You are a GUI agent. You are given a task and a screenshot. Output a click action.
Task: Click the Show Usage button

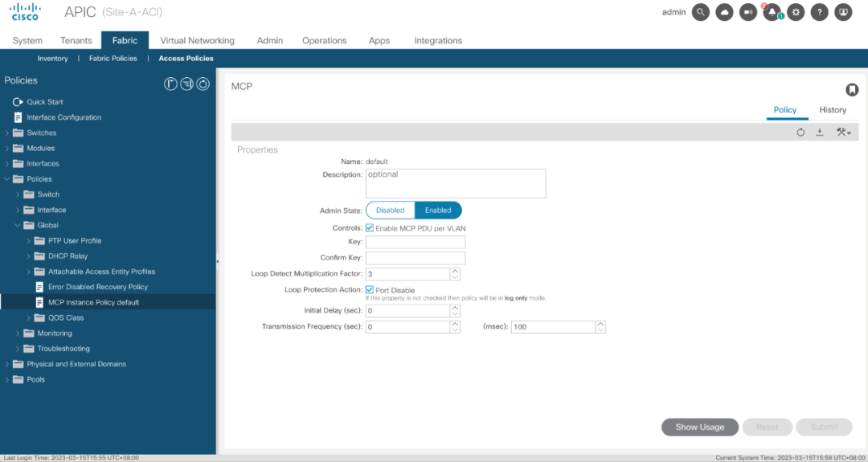coord(699,427)
